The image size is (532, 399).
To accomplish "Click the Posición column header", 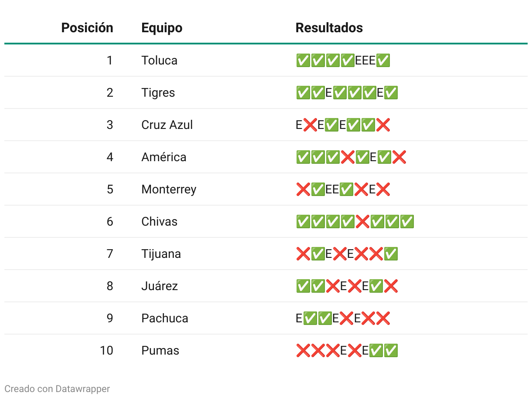I will pos(87,28).
